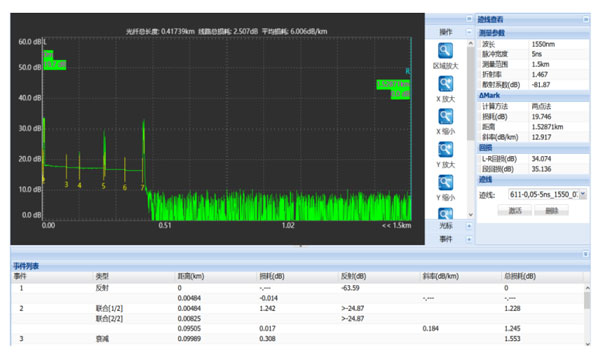The height and width of the screenshot is (361, 600).
Task: Click the 激活 activate button
Action: [515, 210]
